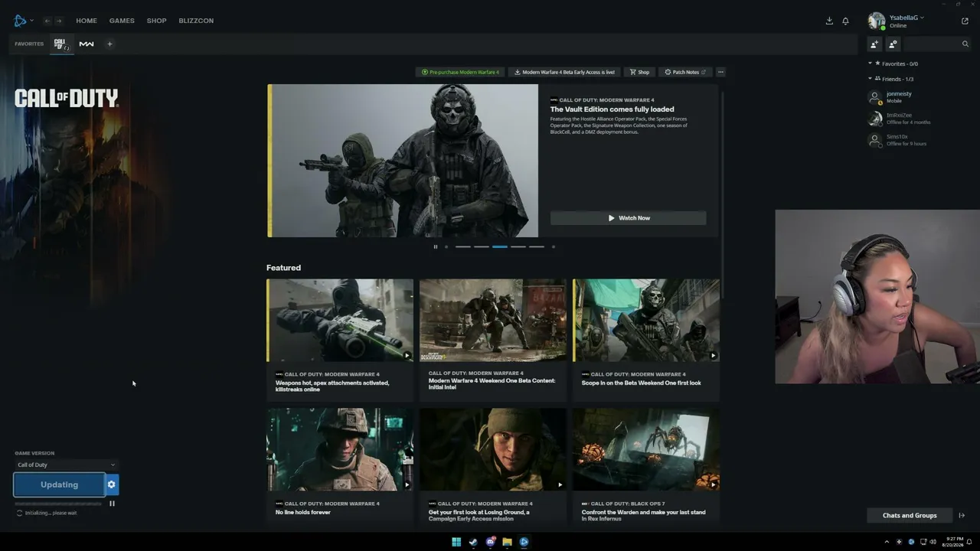Open the HOME tab
The image size is (980, 551).
87,21
